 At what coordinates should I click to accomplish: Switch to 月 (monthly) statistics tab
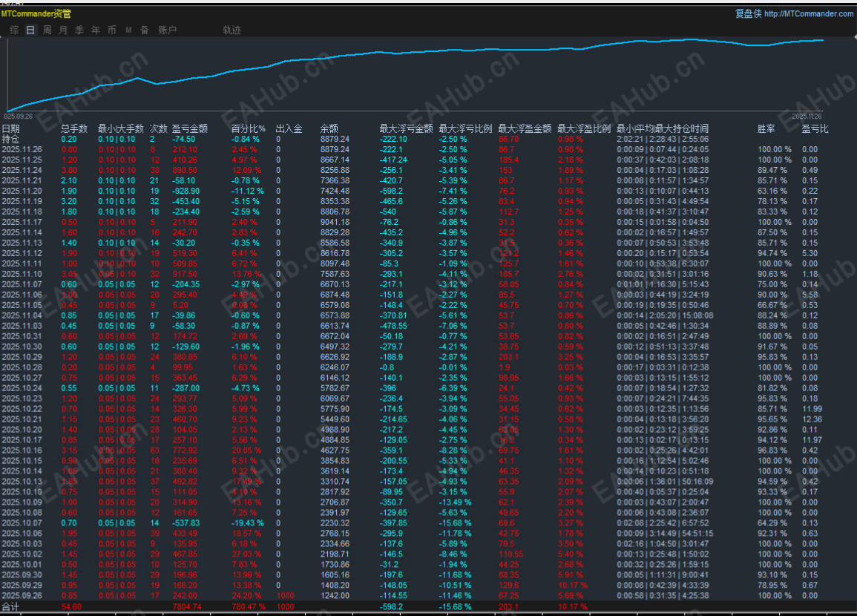[x=63, y=30]
